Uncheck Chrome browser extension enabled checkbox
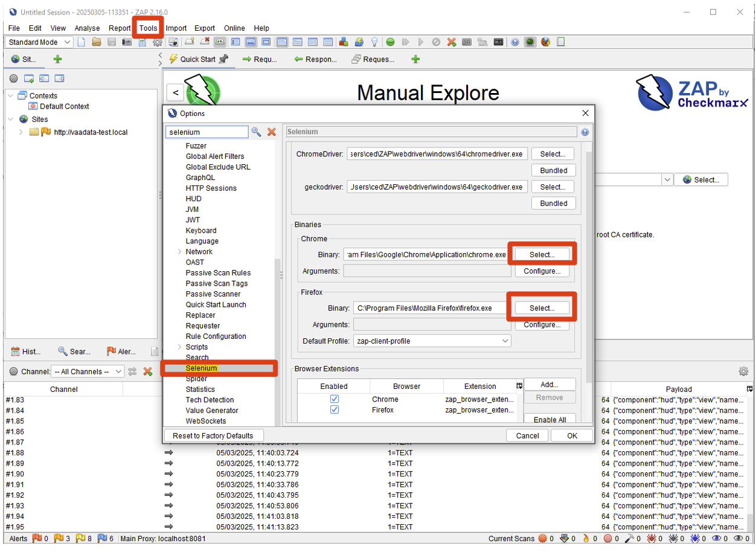The image size is (756, 552). click(334, 399)
